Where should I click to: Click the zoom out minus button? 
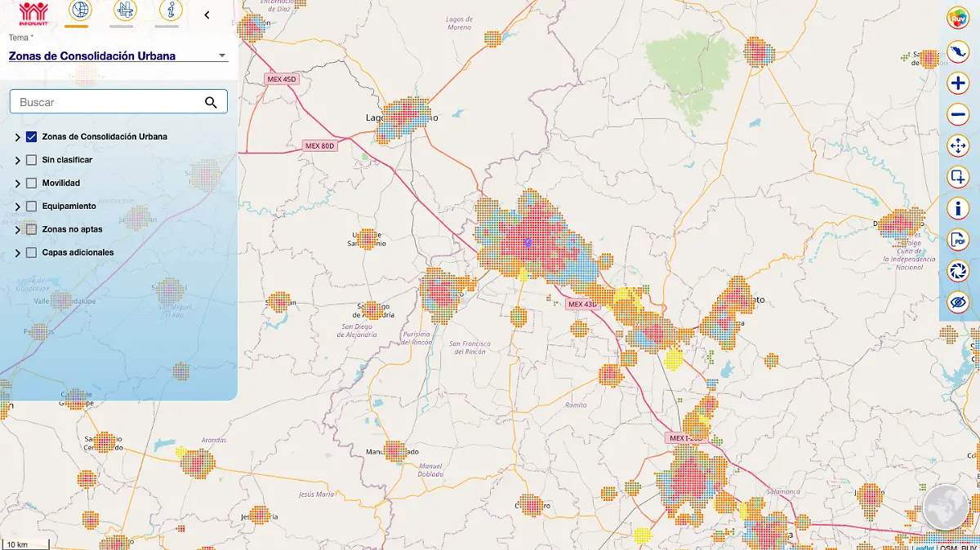click(958, 115)
